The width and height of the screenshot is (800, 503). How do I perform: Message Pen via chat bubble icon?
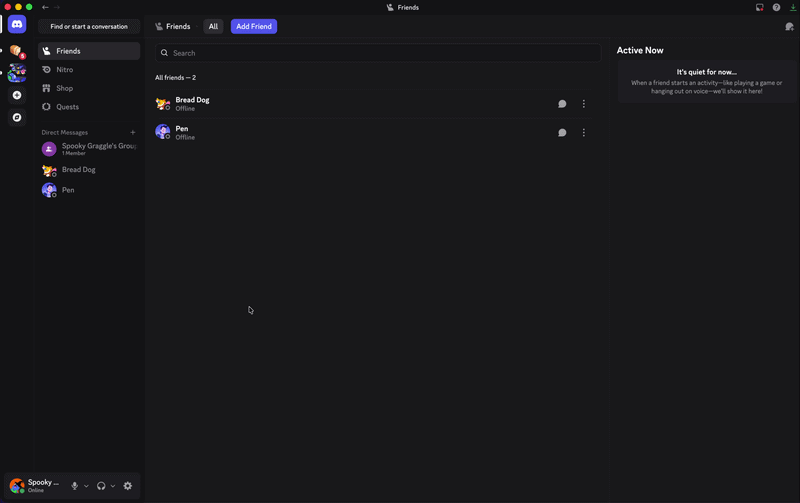pos(562,133)
